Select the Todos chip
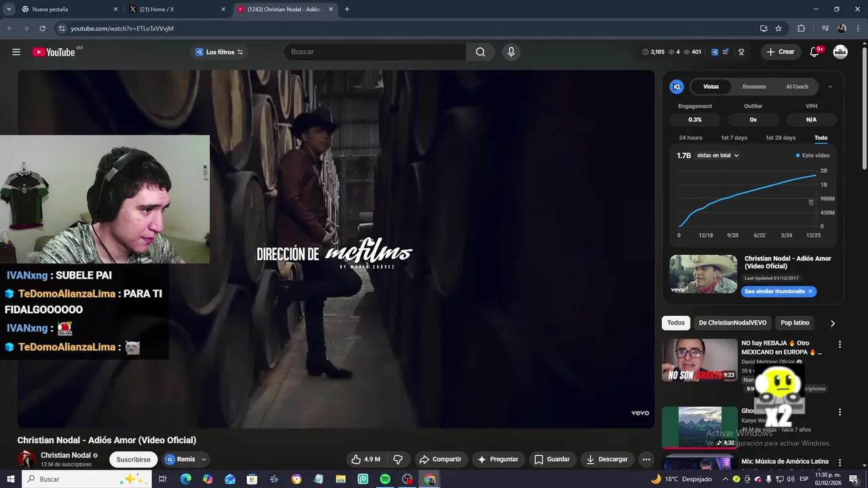This screenshot has width=868, height=488. pos(676,323)
